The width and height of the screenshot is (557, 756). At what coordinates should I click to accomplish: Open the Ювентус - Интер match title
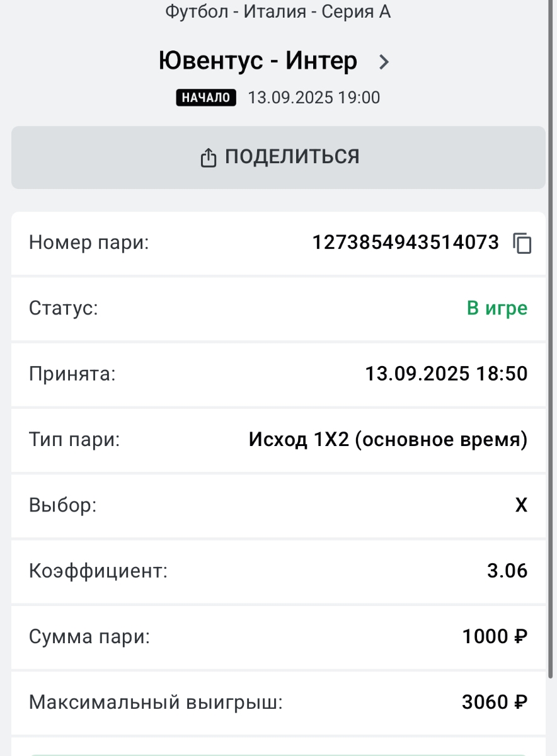pyautogui.click(x=258, y=61)
